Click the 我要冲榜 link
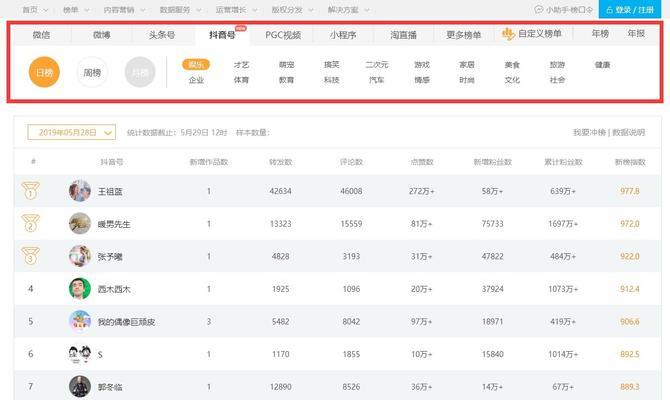 tap(589, 132)
